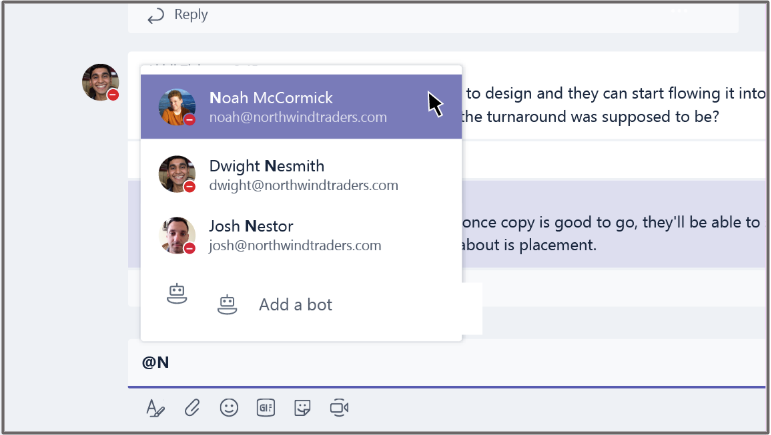Viewport: 771px width, 435px height.
Task: Click the Reply link above the message
Action: 190,15
